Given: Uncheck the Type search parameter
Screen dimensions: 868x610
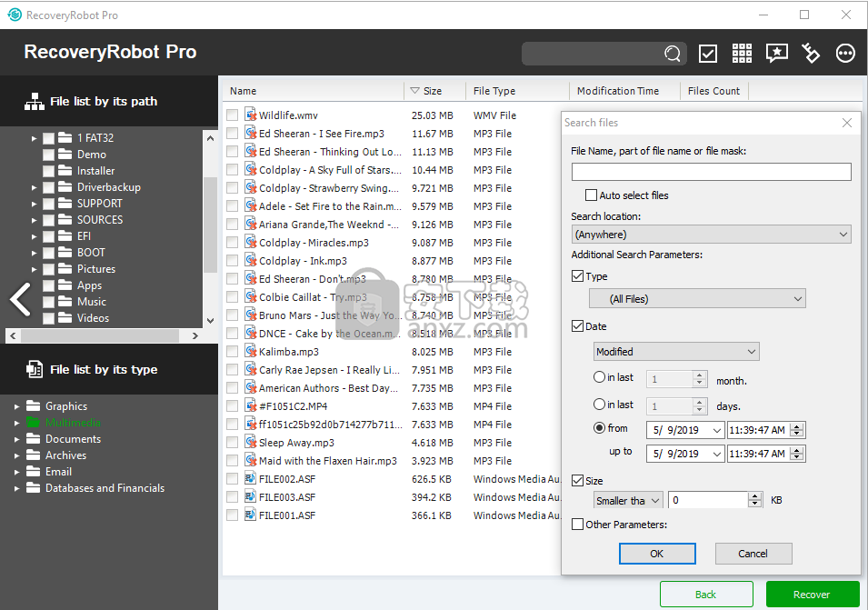Looking at the screenshot, I should pyautogui.click(x=577, y=275).
